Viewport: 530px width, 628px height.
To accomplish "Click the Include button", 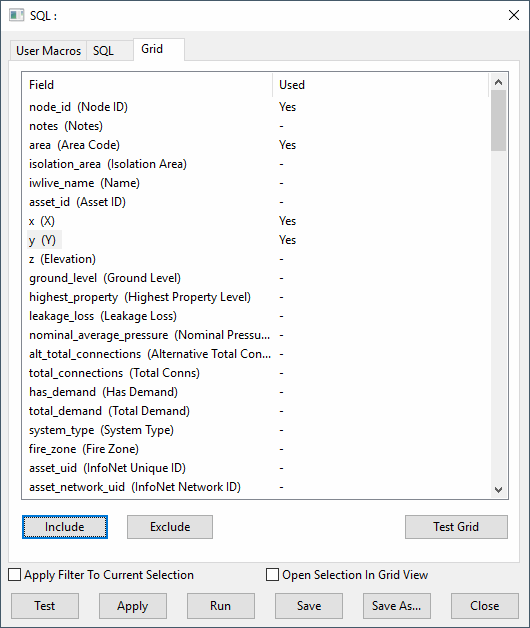I will [x=65, y=527].
